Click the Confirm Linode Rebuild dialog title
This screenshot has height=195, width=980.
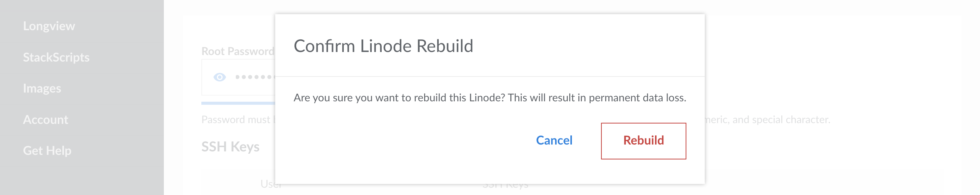tap(383, 46)
